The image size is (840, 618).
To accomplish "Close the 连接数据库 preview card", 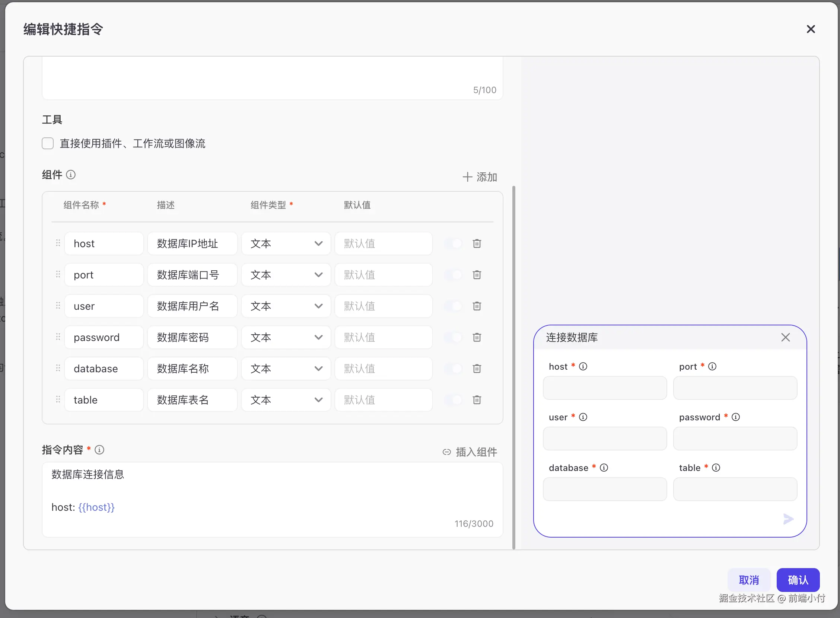I will tap(785, 337).
